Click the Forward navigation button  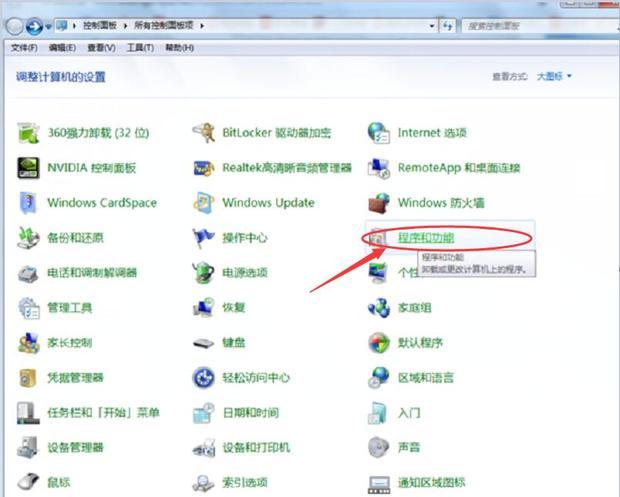[34, 26]
